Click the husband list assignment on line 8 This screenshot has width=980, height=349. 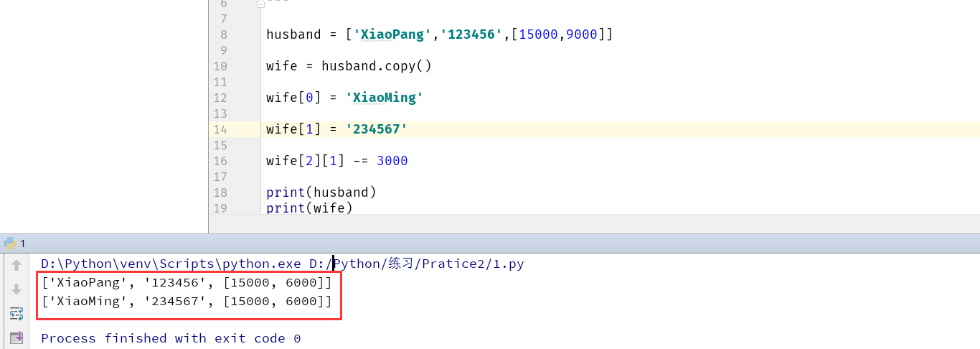click(x=439, y=34)
